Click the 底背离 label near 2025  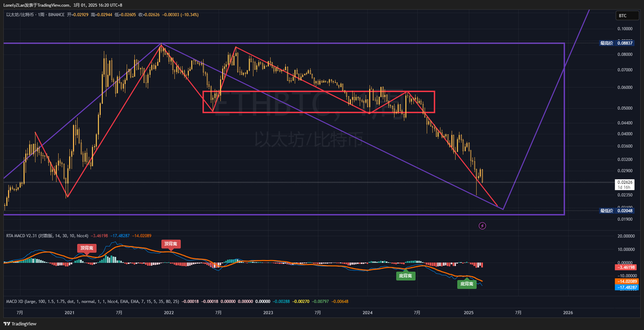466,283
